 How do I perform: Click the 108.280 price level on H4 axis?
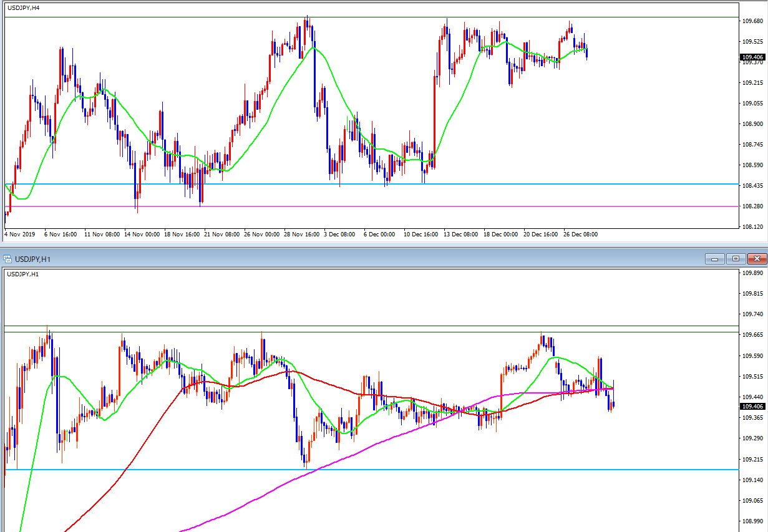click(x=753, y=206)
